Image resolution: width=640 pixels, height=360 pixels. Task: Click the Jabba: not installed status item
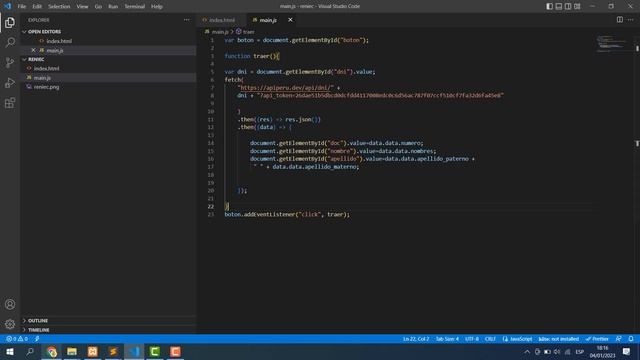(x=558, y=339)
